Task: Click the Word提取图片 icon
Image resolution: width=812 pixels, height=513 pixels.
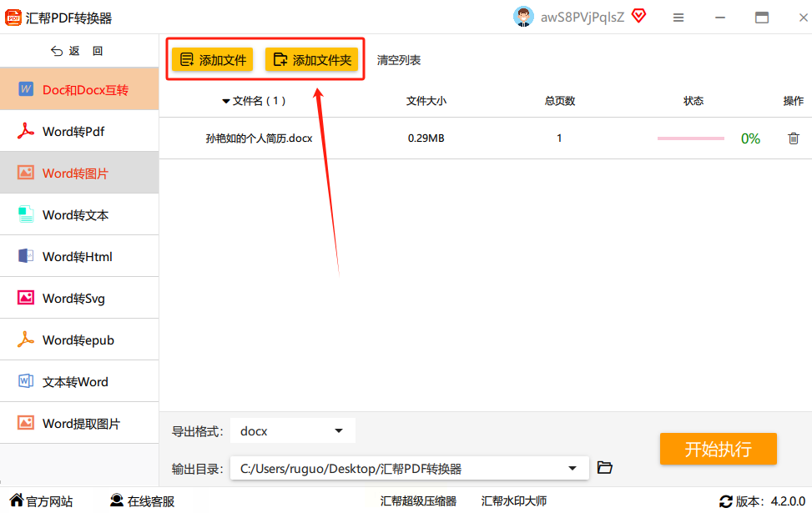Action: pos(25,423)
